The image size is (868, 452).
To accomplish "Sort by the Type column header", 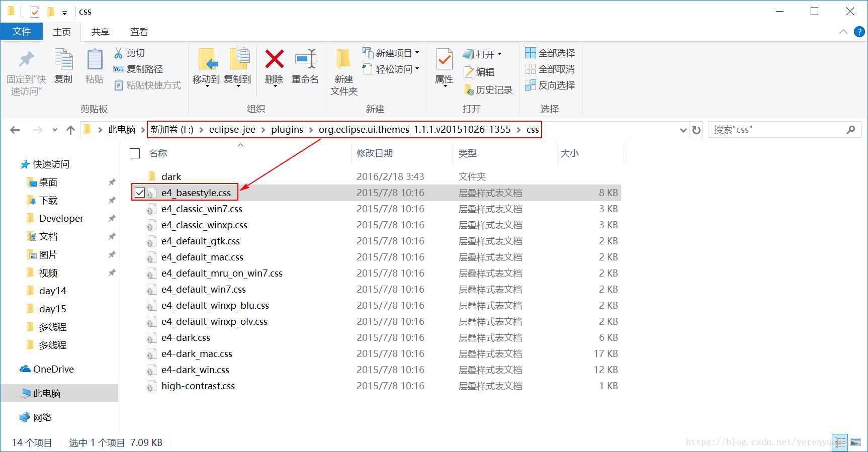I will [468, 153].
